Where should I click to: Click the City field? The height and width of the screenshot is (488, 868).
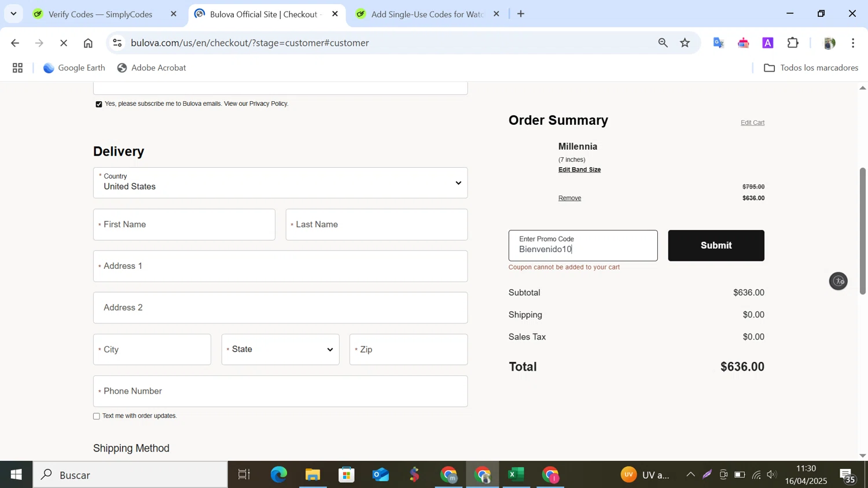point(152,349)
